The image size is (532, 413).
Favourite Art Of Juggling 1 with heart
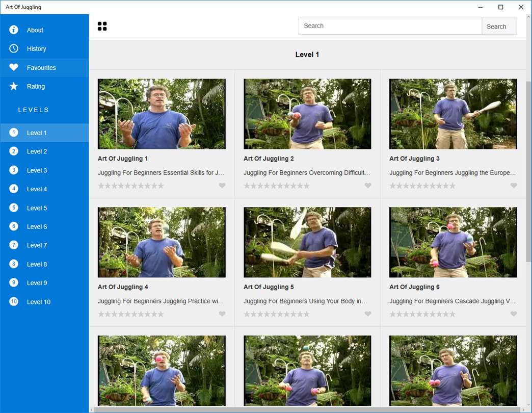[222, 186]
